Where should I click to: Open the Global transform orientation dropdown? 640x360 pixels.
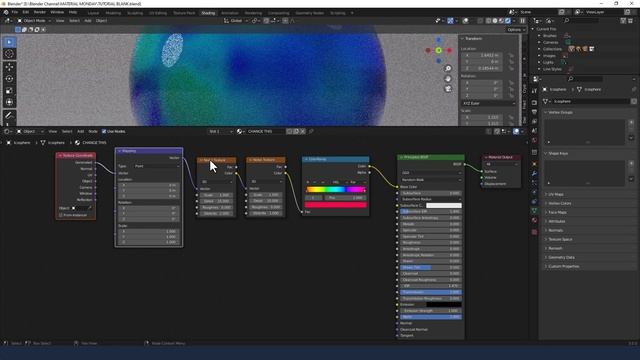point(236,20)
